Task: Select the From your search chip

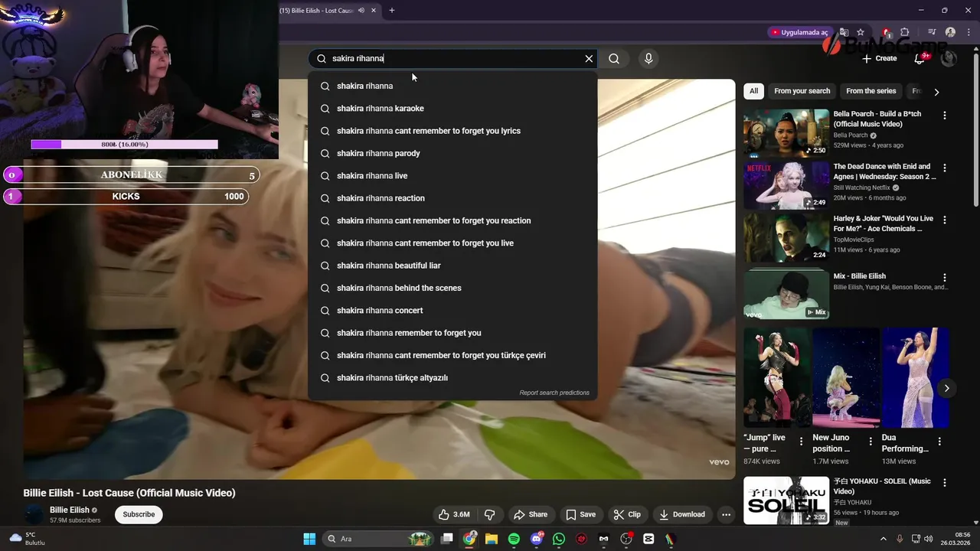Action: 802,91
